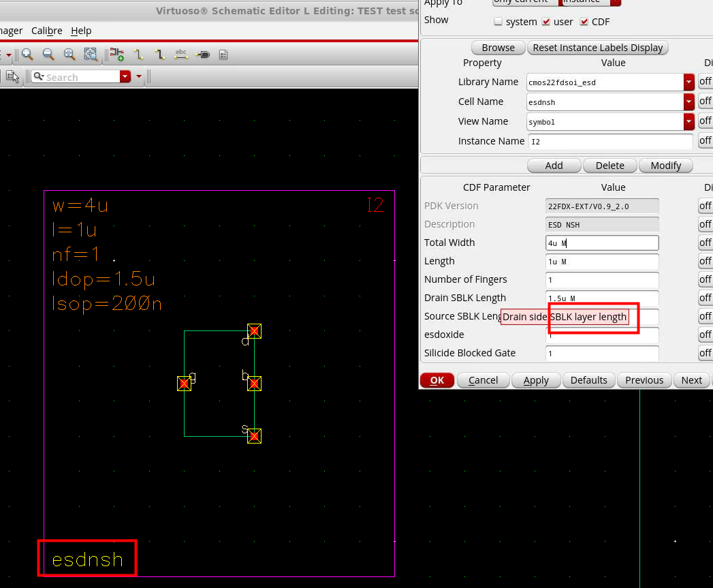
Task: Click the Instance Name input field
Action: (609, 141)
